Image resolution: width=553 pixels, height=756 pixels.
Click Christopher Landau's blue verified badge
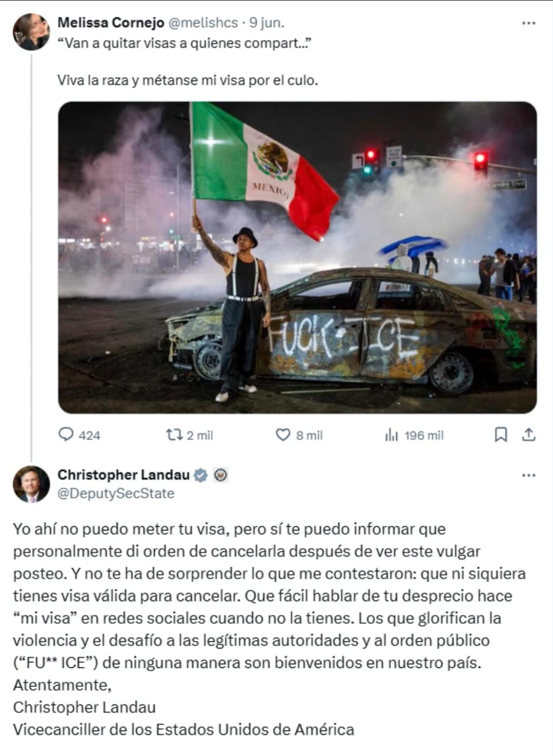201,475
